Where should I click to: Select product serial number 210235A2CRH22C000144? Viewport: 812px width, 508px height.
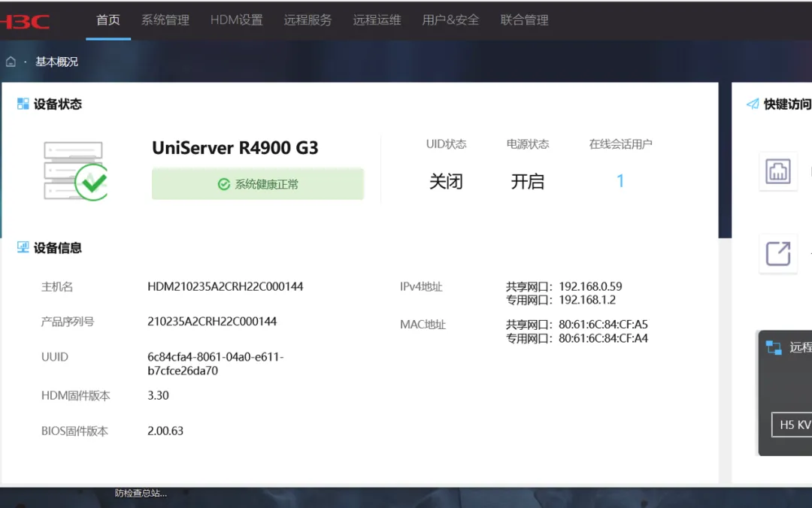(212, 322)
